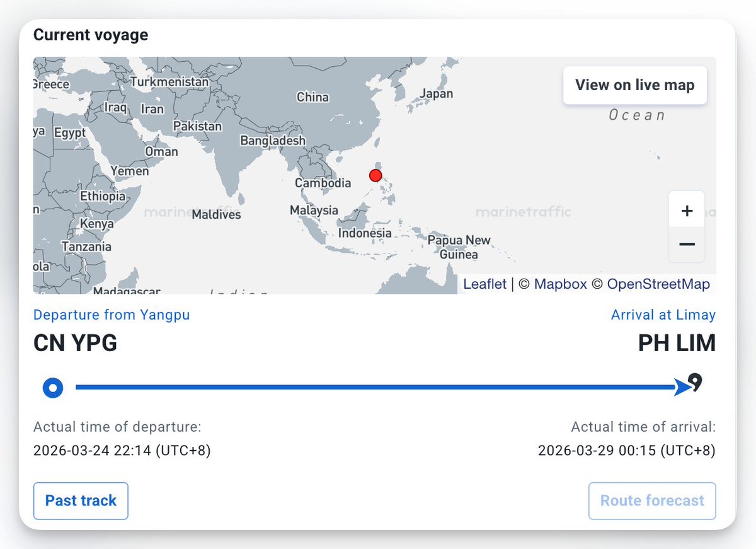Viewport: 756px width, 549px height.
Task: Select departure time 2026-03-24 22:14 (UTC+8)
Action: (x=122, y=451)
